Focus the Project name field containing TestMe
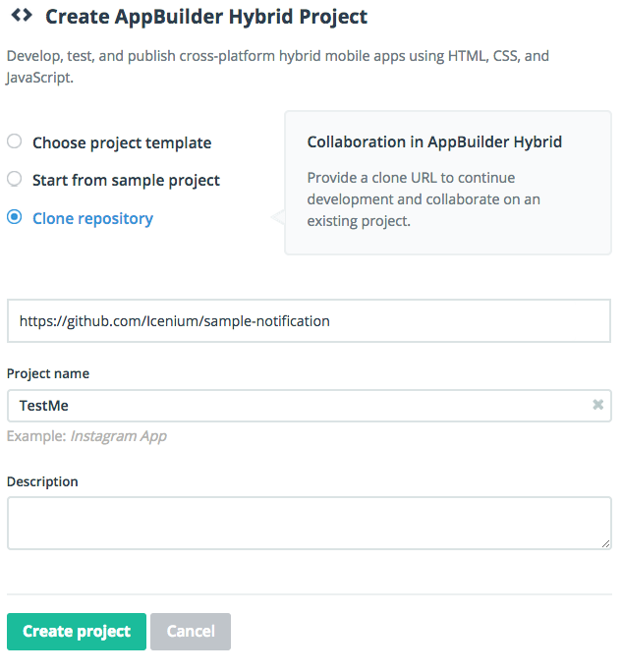 point(309,406)
